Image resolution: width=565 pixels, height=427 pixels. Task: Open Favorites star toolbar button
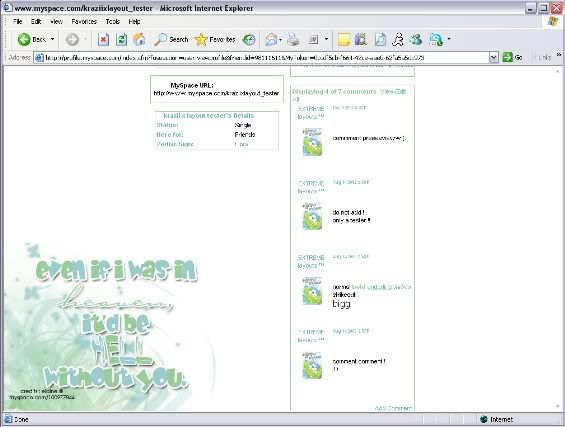[x=215, y=39]
